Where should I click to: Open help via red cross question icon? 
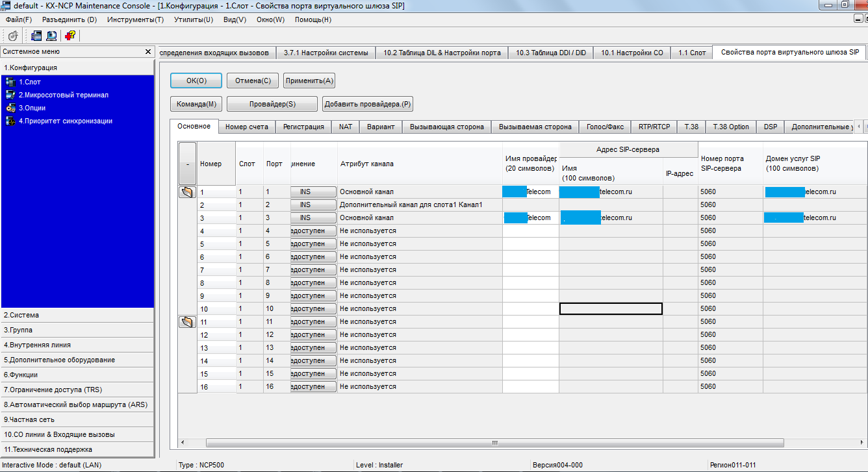pyautogui.click(x=70, y=36)
